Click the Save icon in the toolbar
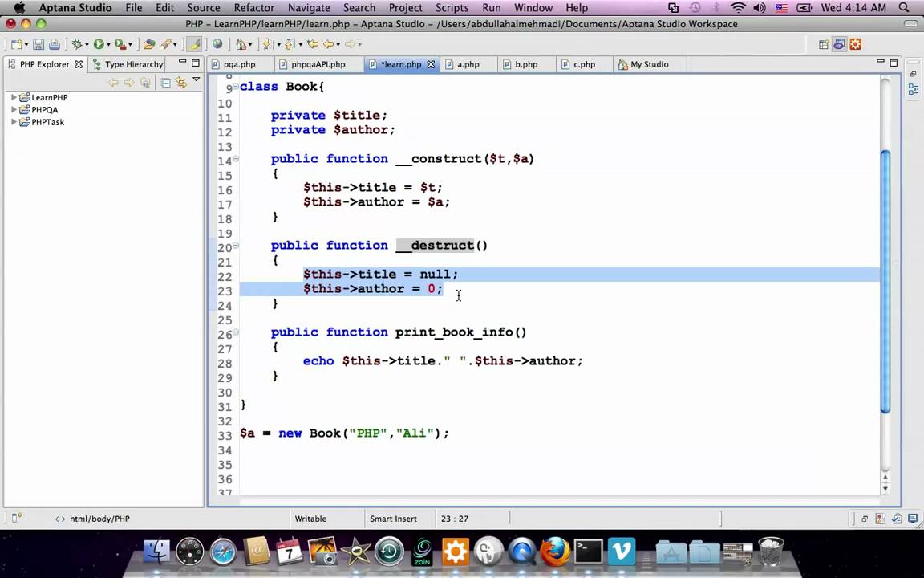The width and height of the screenshot is (924, 578). coord(38,44)
